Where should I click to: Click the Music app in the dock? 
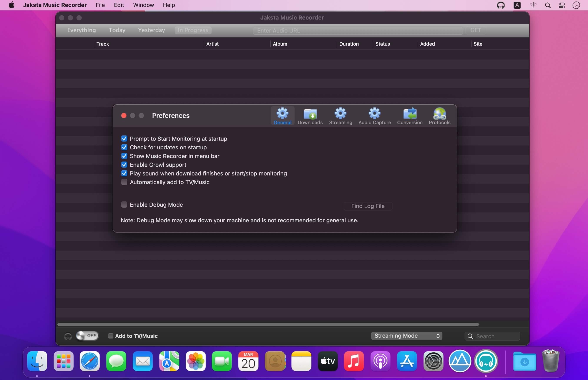coord(354,361)
